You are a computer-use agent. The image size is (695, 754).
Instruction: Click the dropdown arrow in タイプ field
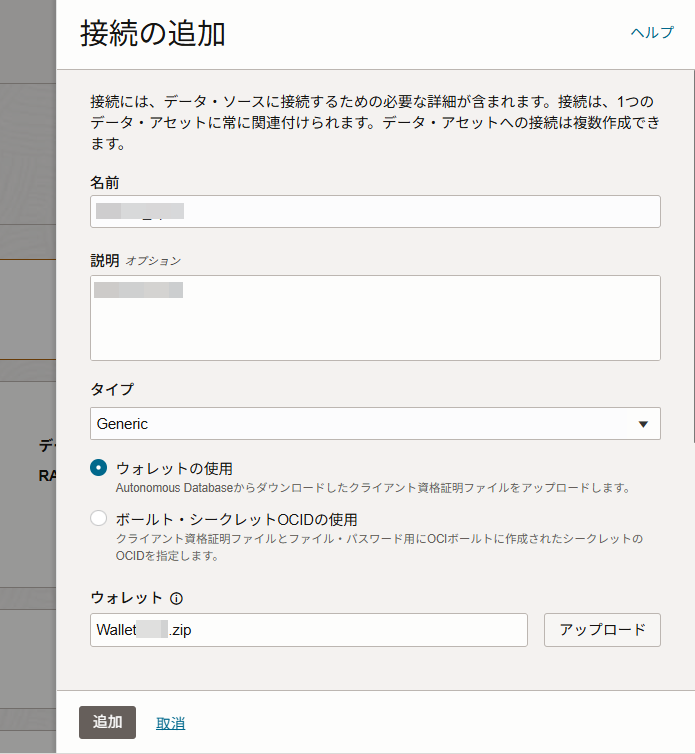[x=643, y=424]
